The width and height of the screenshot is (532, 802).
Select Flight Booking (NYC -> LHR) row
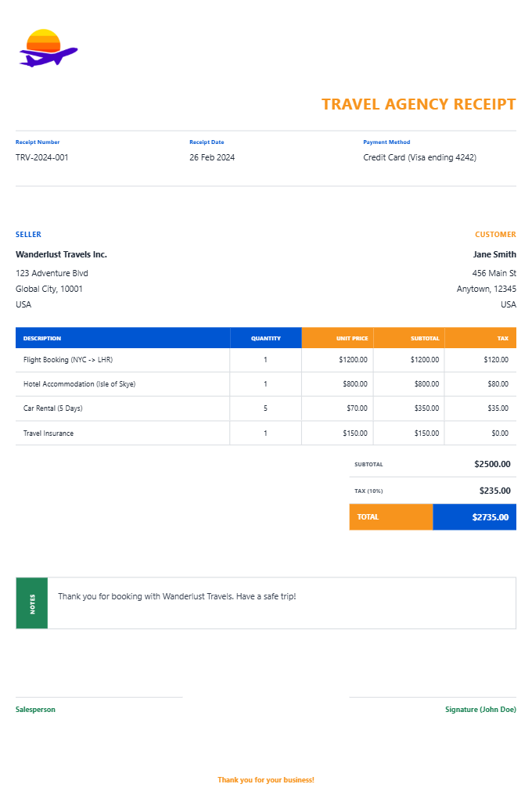tap(265, 360)
